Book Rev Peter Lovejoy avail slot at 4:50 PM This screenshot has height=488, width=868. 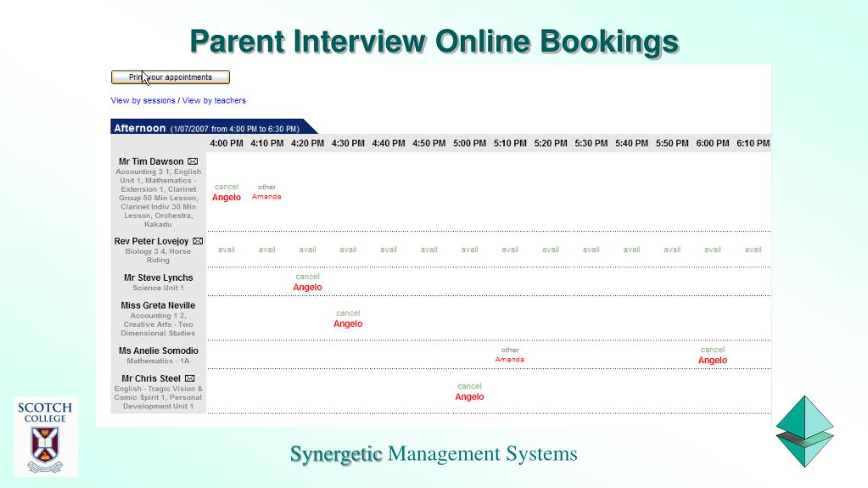[x=429, y=250]
